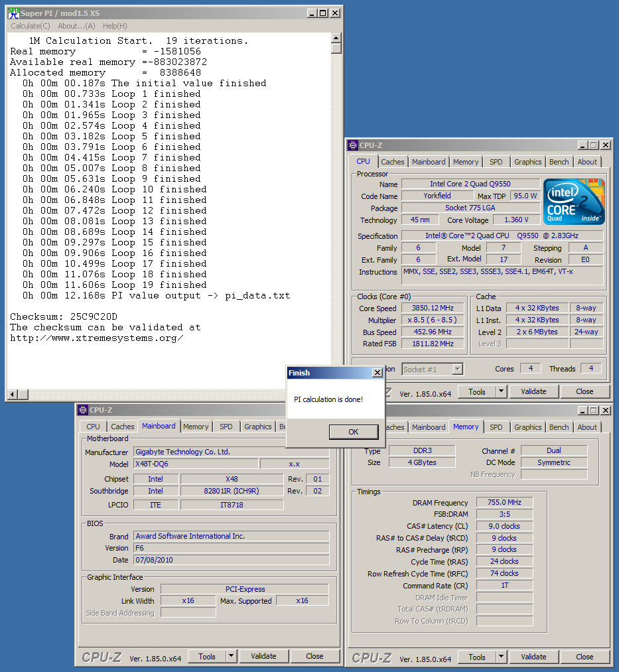
Task: Open SPD tab in top CPU-Z window
Action: point(496,162)
